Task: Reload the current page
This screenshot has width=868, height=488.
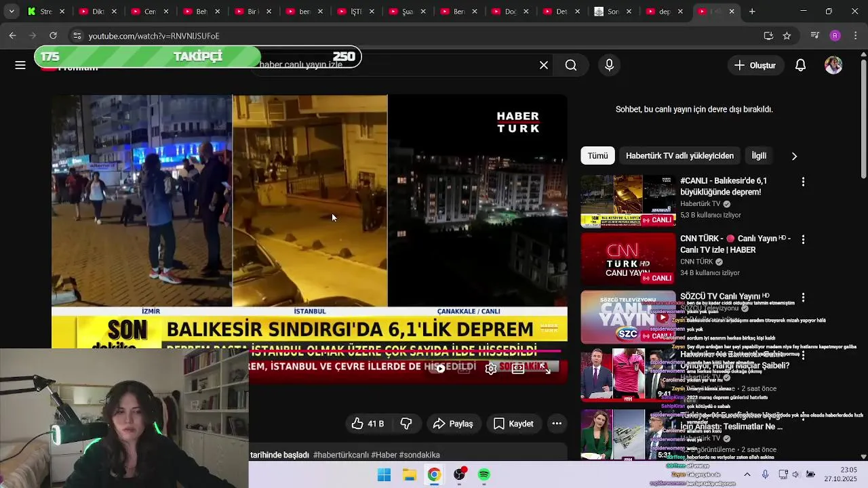Action: (x=53, y=35)
